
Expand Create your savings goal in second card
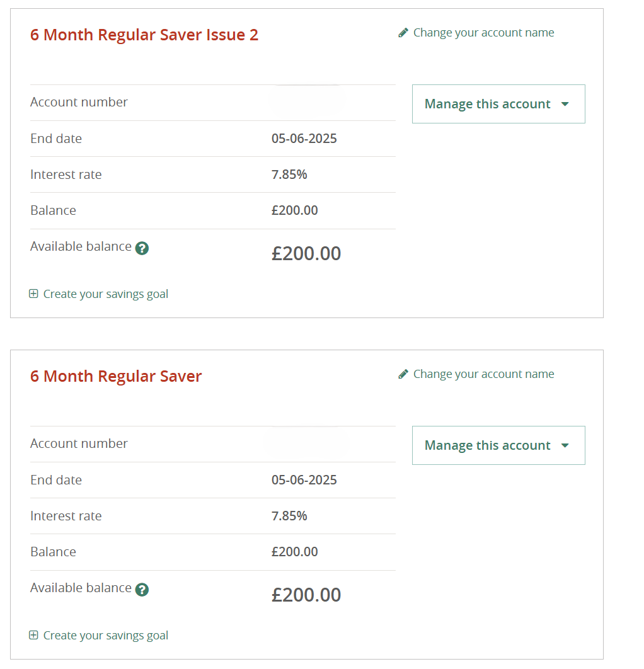tap(105, 635)
